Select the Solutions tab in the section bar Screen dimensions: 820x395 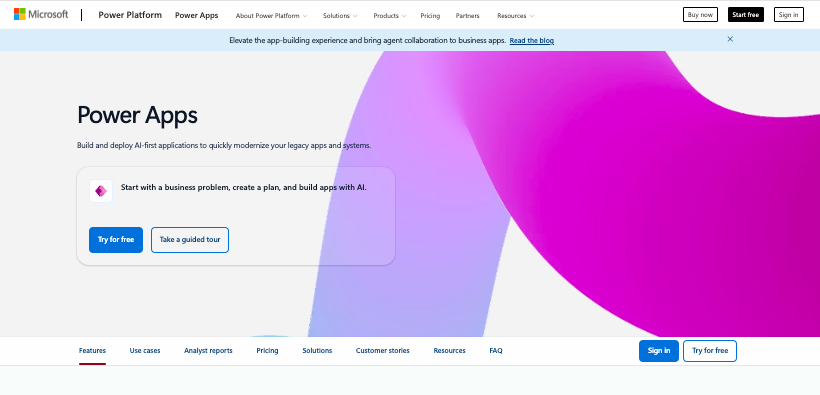[317, 351]
